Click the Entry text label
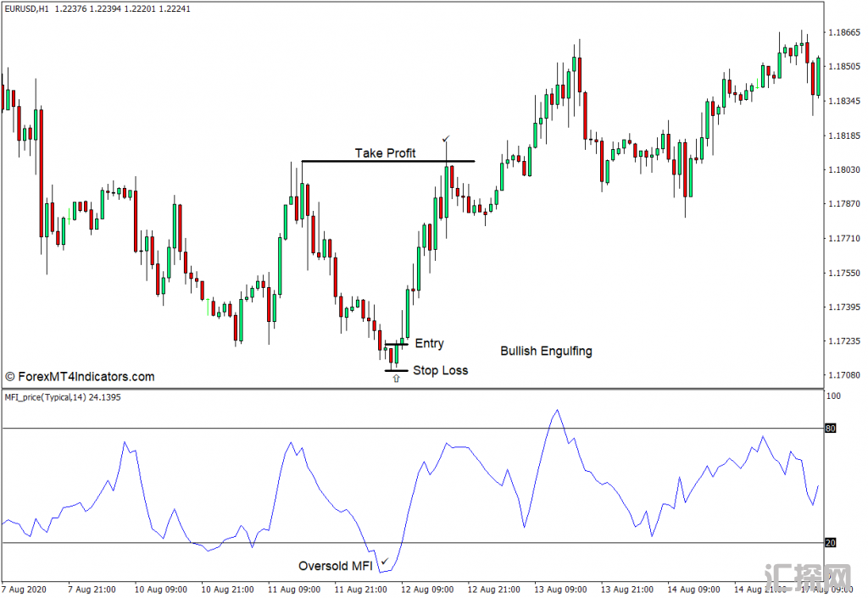Screen dimensions: 868x598 tap(429, 343)
